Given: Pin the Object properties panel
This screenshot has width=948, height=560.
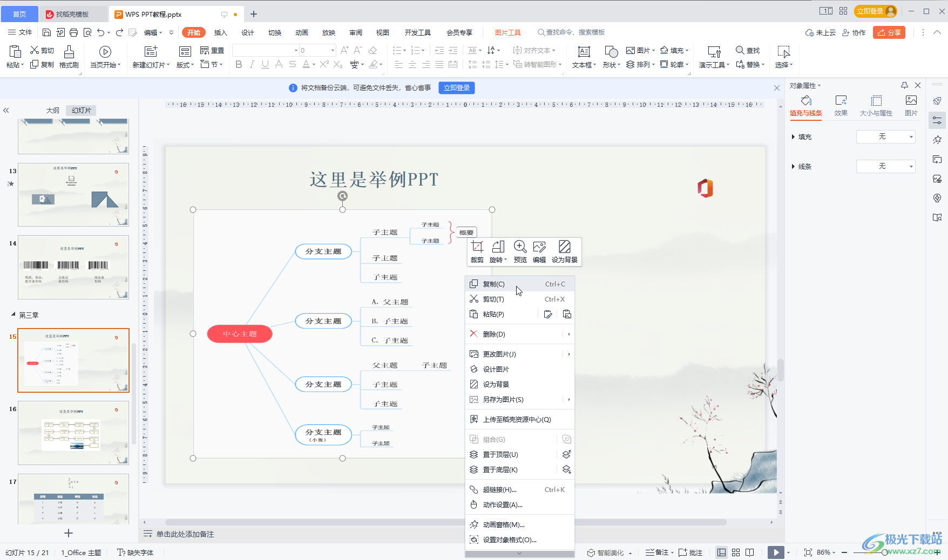Looking at the screenshot, I should 905,85.
